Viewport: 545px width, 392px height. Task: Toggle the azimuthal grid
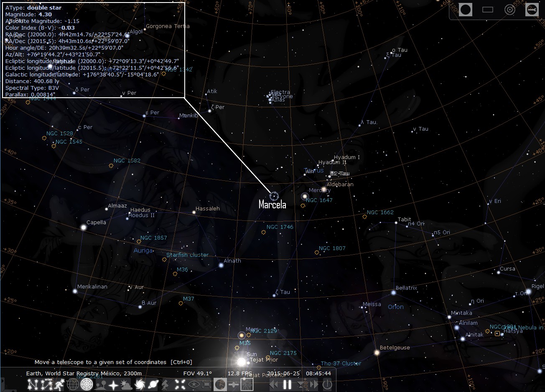(87, 384)
